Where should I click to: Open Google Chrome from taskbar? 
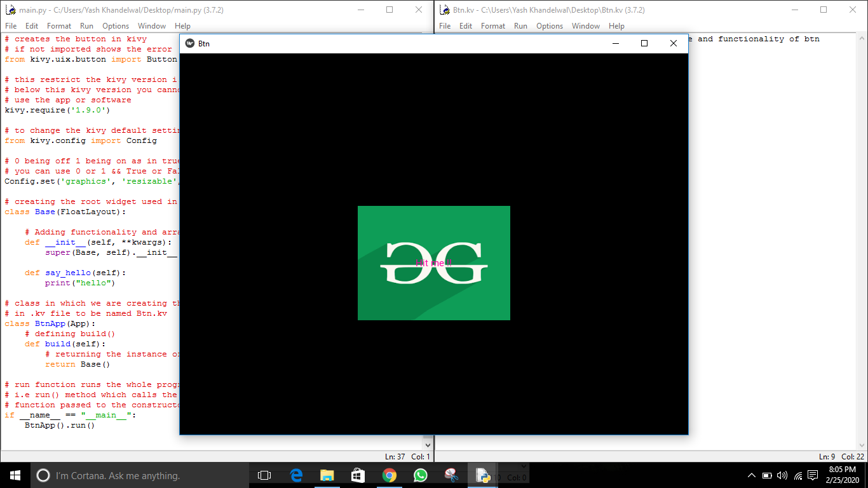tap(390, 475)
